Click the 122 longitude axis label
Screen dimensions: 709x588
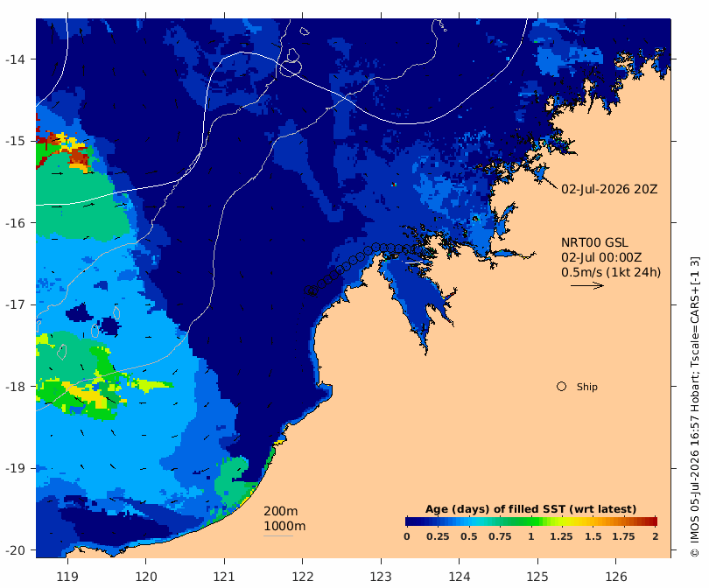click(303, 577)
